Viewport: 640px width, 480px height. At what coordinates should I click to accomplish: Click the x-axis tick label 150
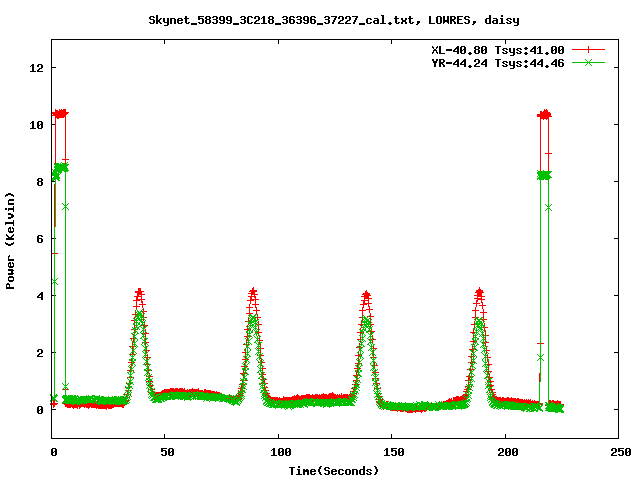click(x=393, y=452)
